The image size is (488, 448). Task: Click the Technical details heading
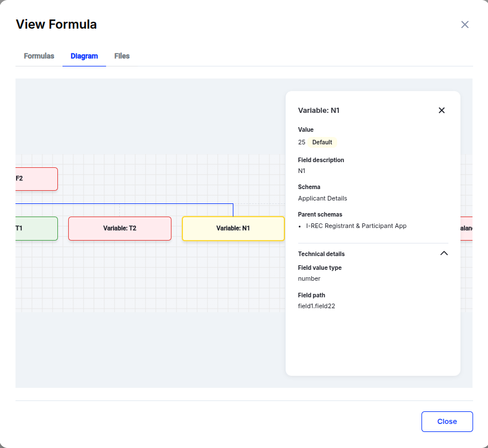click(321, 254)
